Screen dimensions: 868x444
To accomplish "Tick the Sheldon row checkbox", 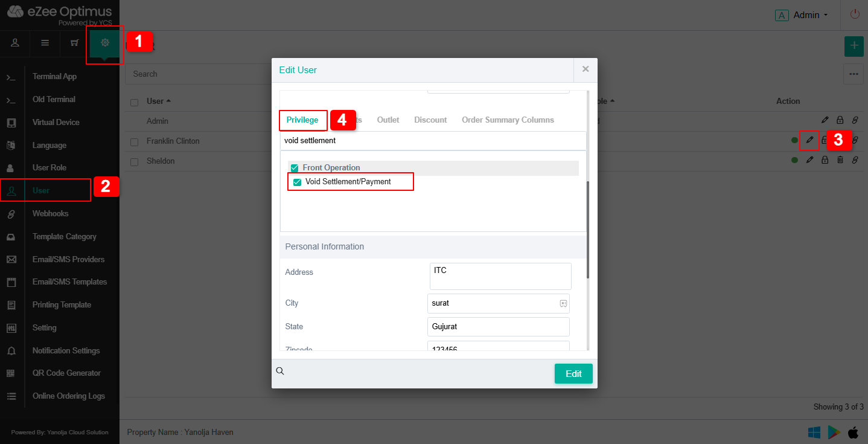I will coord(135,161).
